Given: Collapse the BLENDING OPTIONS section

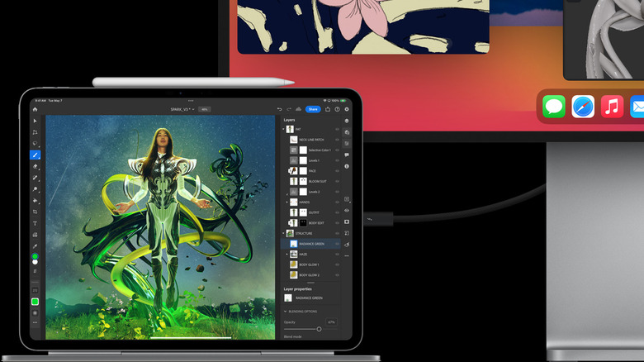Looking at the screenshot, I should [x=286, y=312].
